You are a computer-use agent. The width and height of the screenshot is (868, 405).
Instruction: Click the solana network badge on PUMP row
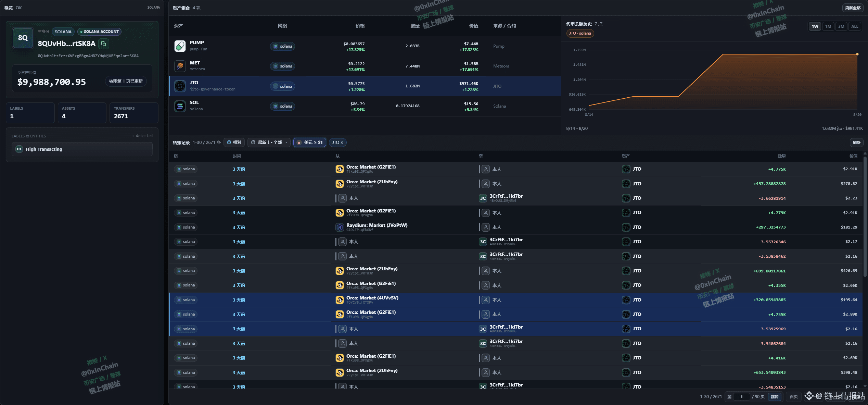282,46
